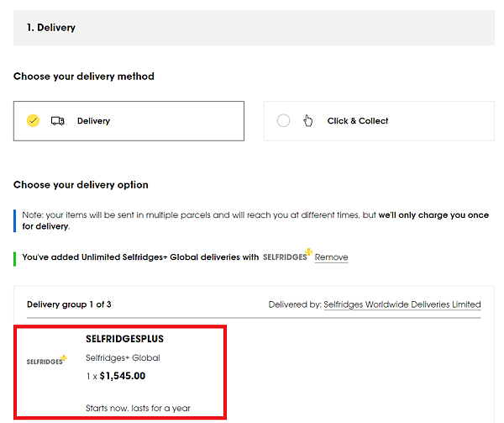Click the 'SELFRIDGESPLUS' product title
Viewport: 504px width, 423px height.
[x=124, y=339]
